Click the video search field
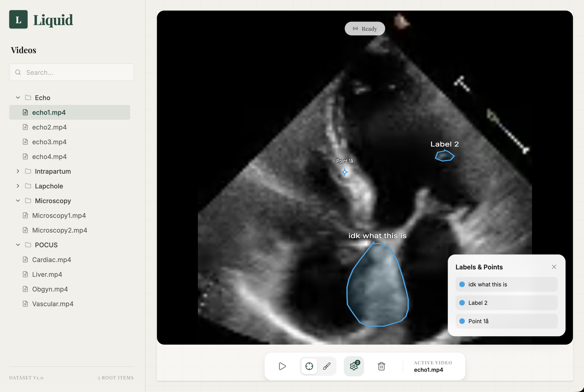 pos(72,72)
